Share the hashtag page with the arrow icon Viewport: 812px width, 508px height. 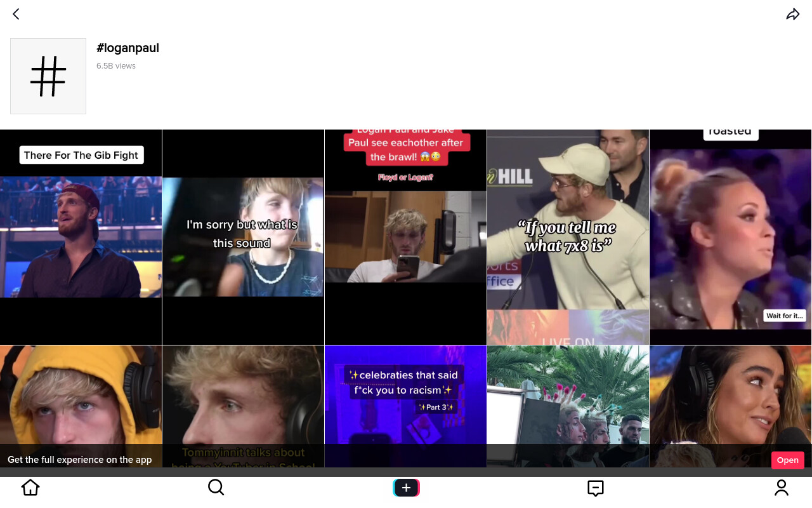(x=793, y=14)
